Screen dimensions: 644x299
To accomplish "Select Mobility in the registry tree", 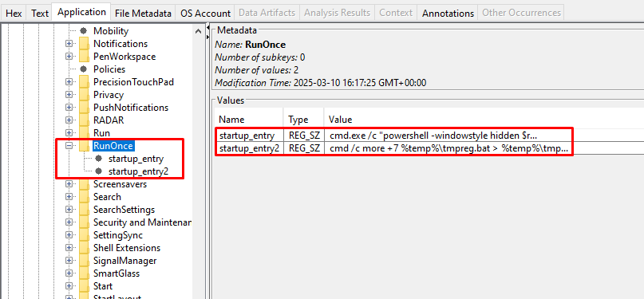I will [111, 31].
